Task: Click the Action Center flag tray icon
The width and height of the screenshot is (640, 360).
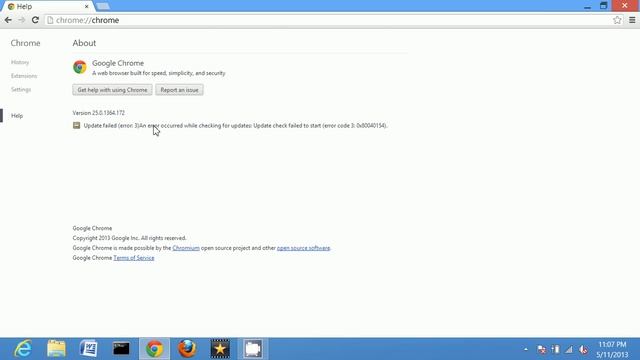Action: click(542, 349)
